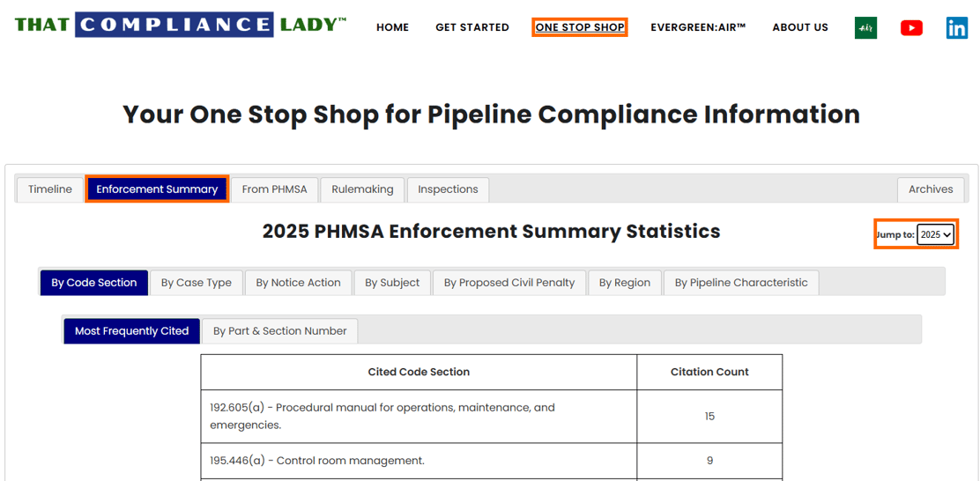Open the Get Started menu item
The image size is (980, 481).
(471, 27)
